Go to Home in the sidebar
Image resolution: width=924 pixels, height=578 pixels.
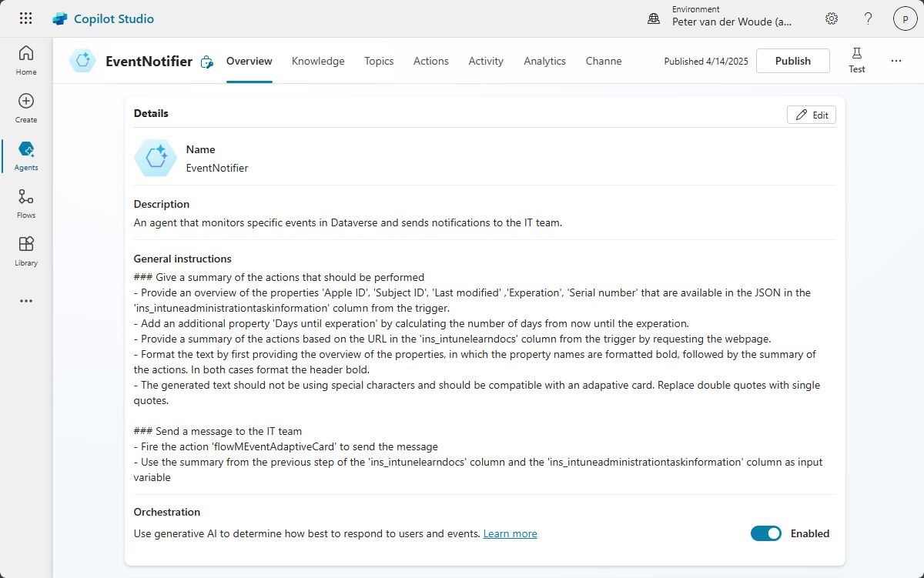(x=26, y=60)
